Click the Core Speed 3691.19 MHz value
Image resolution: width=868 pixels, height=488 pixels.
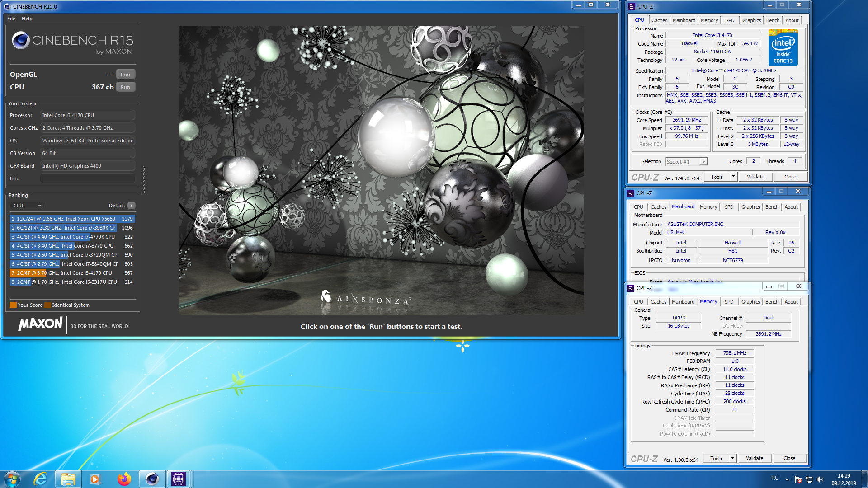687,120
